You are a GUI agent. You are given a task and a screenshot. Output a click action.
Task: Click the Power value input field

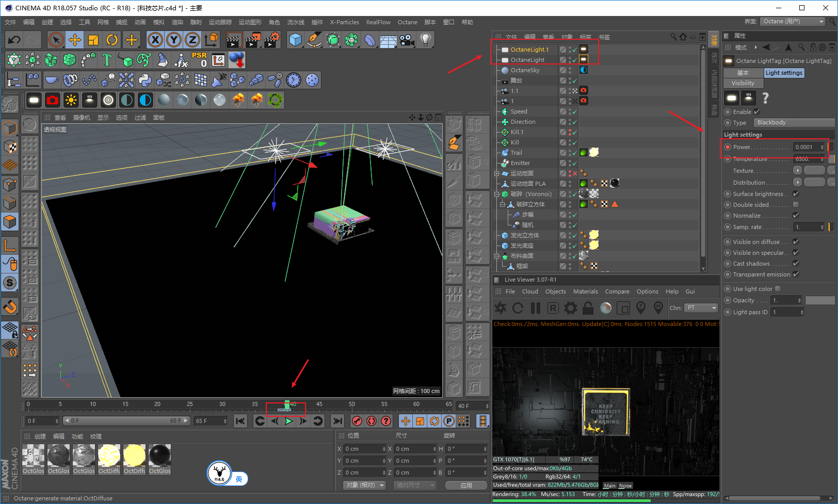pos(806,147)
